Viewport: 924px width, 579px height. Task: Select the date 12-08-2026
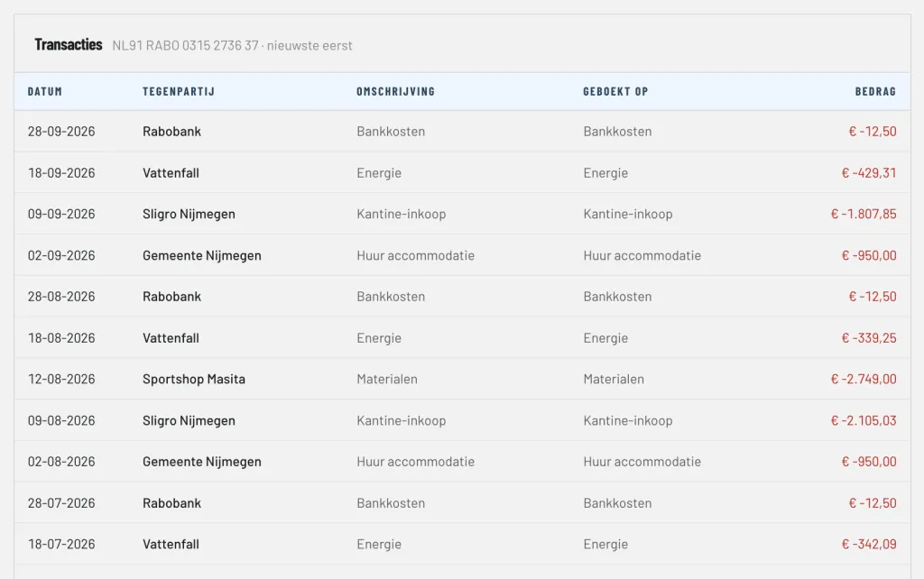(x=61, y=379)
